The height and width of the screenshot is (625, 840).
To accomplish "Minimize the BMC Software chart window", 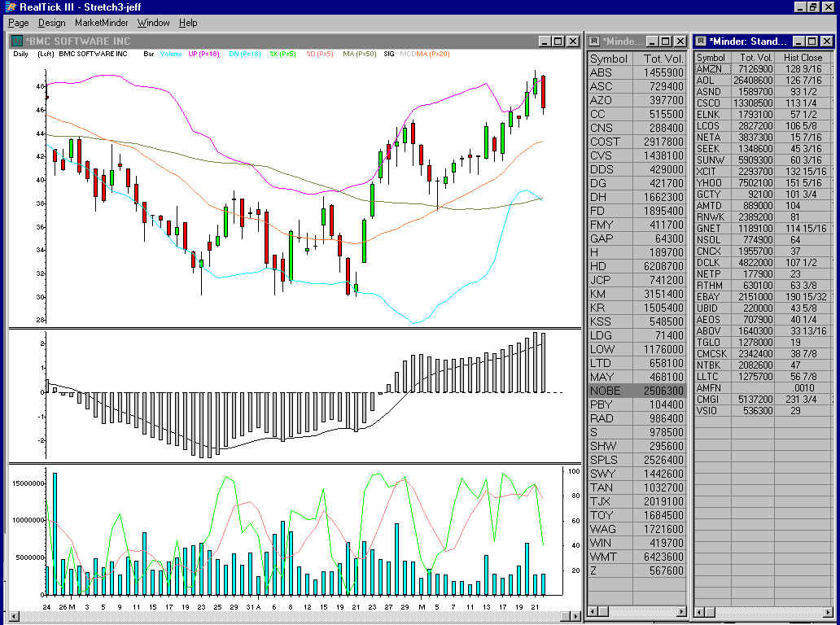I will [545, 42].
